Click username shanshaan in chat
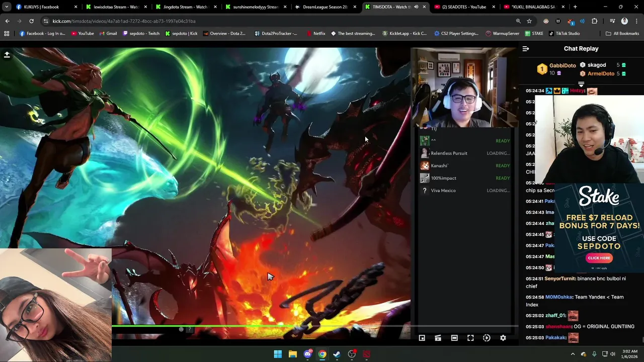Image resolution: width=644 pixels, height=362 pixels. click(x=559, y=327)
